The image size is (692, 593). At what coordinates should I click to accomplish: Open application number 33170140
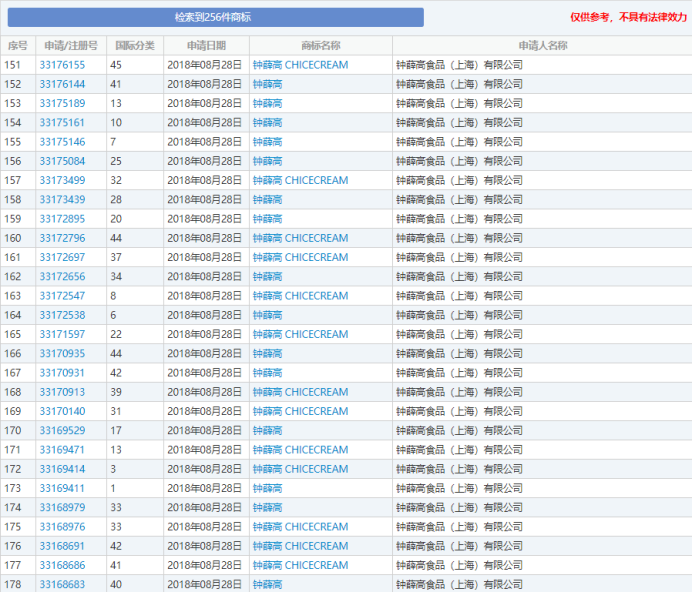click(x=62, y=411)
